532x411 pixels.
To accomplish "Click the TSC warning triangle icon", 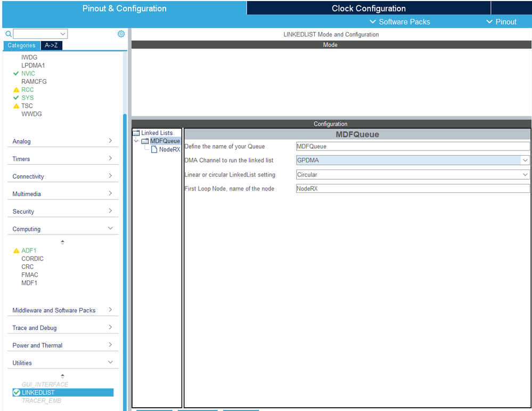I will coord(16,106).
